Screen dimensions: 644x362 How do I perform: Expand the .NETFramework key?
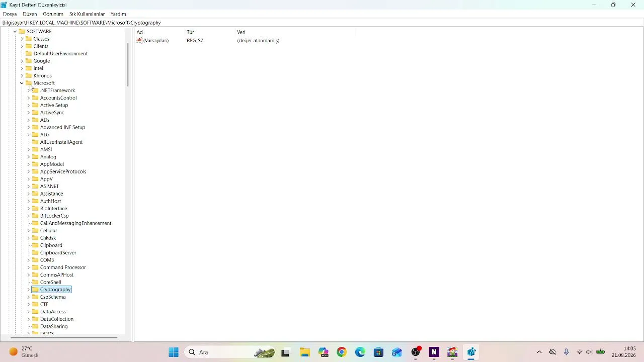tap(29, 90)
